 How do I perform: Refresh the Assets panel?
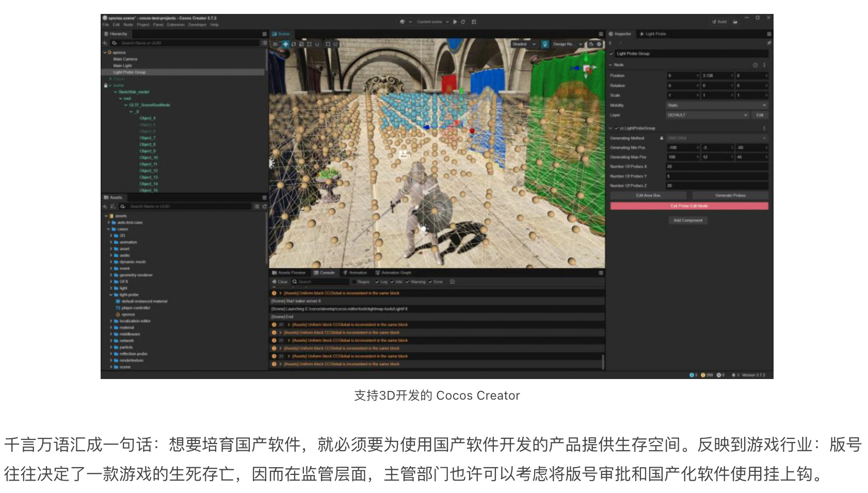click(264, 206)
